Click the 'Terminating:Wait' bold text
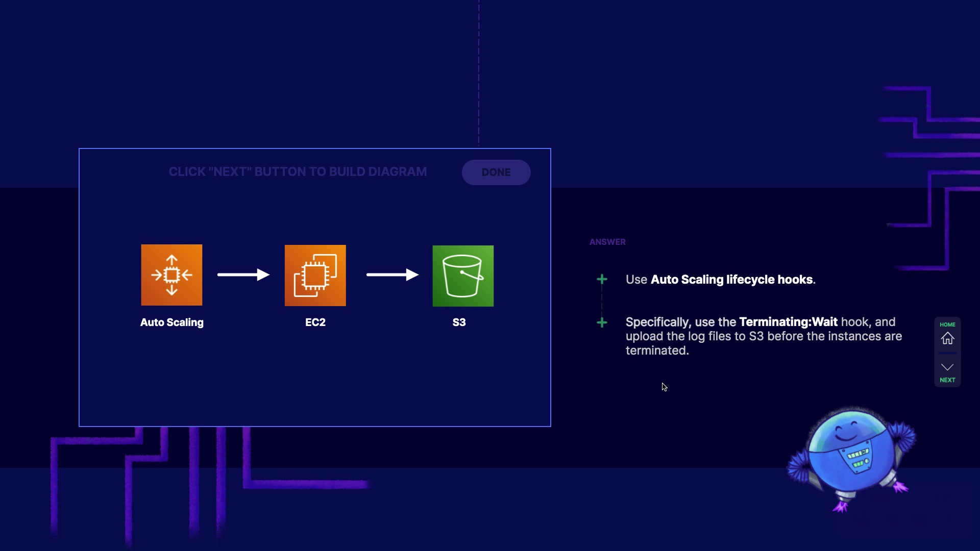Viewport: 980px width, 551px height. (x=788, y=322)
